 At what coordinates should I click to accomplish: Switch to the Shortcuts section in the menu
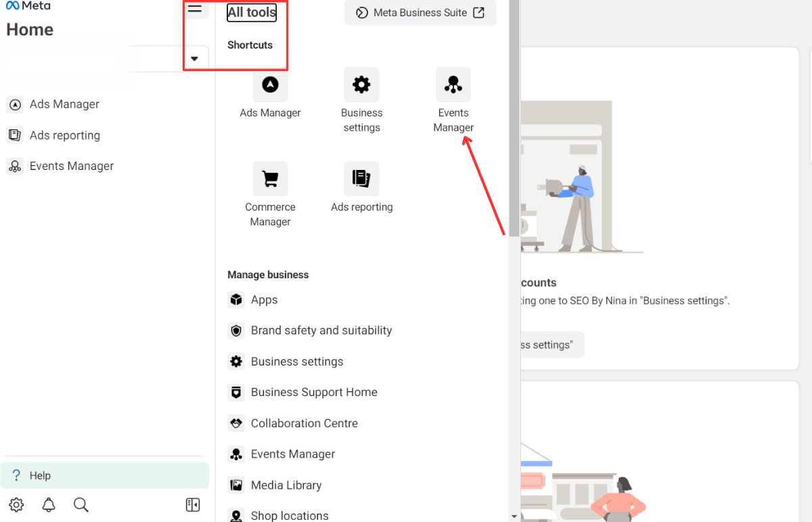[x=250, y=45]
